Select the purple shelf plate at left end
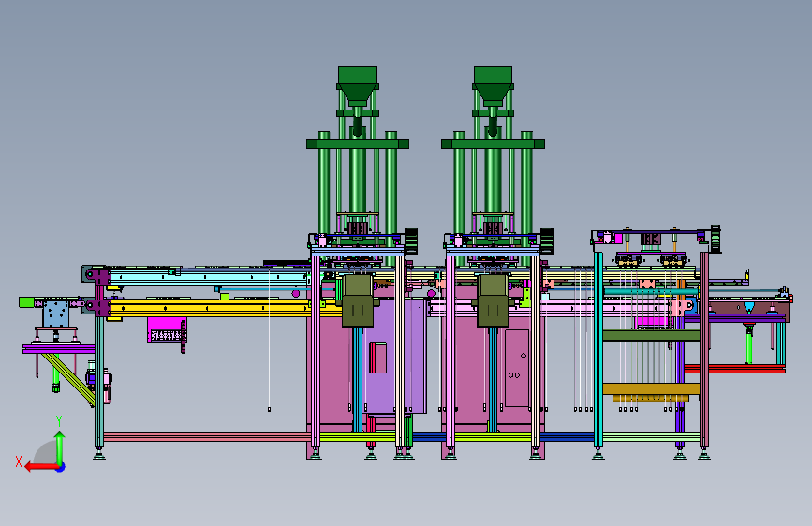Image resolution: width=812 pixels, height=526 pixels. tap(58, 349)
